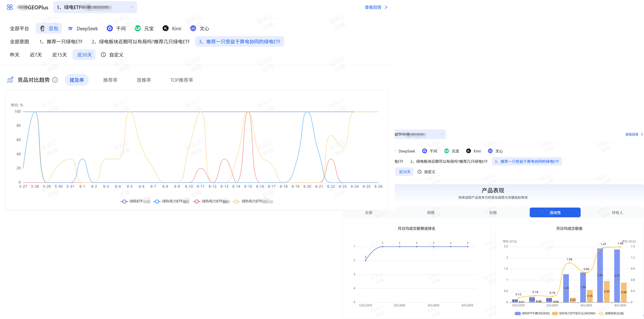The image size is (644, 319).
Task: Choose 近30天 in 竞品对比趋势 panel
Action: [x=84, y=55]
